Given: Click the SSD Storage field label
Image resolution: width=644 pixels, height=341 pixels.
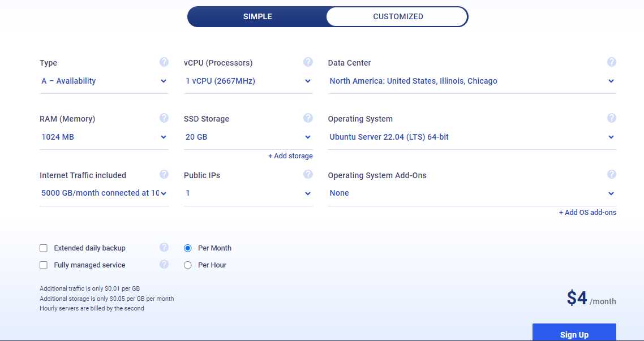Looking at the screenshot, I should coord(207,119).
